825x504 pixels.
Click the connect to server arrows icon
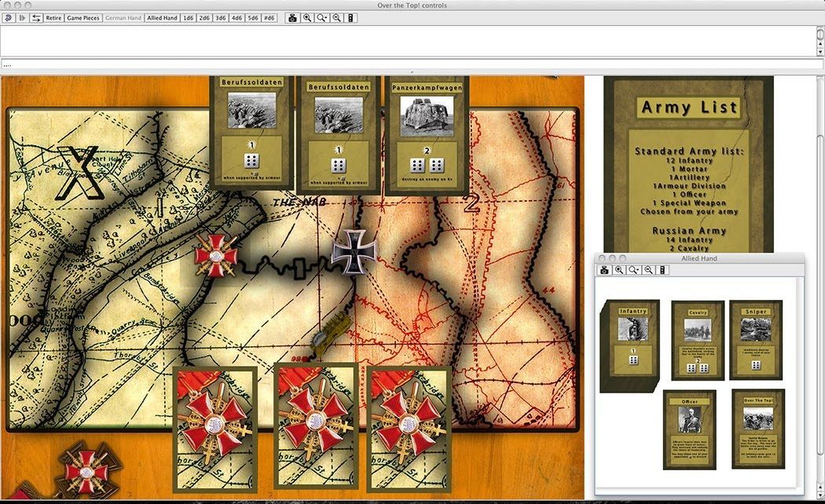[36, 18]
